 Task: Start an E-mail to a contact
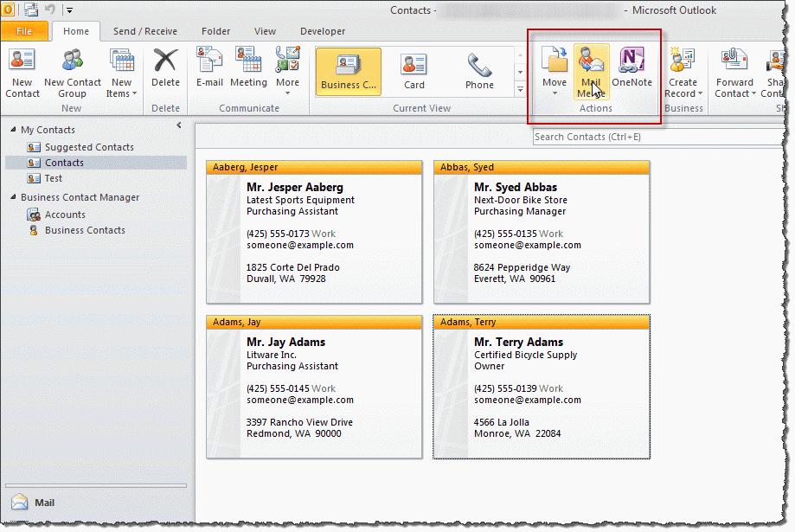209,73
